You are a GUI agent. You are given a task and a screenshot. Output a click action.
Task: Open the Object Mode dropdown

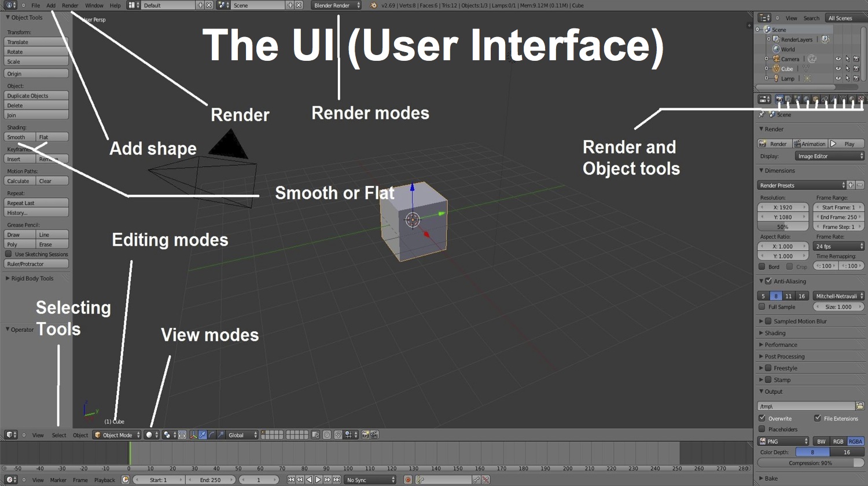117,435
